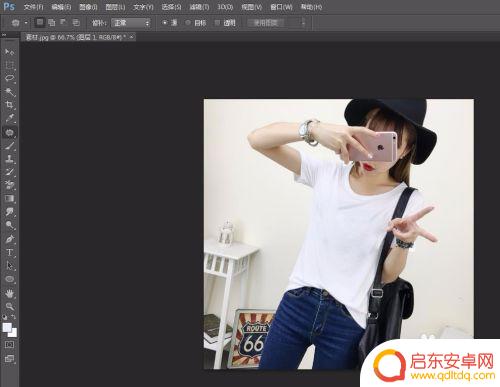
Task: Select the 目标 (Destination) radio button
Action: (x=188, y=23)
